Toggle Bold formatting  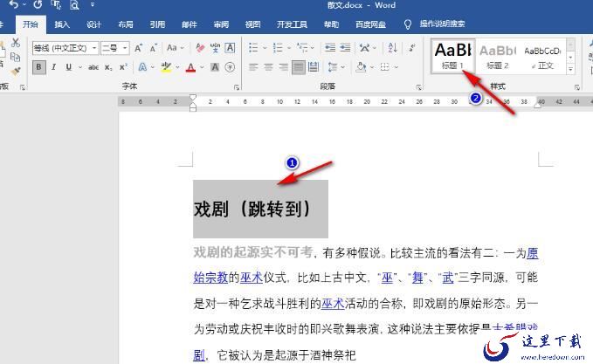38,67
